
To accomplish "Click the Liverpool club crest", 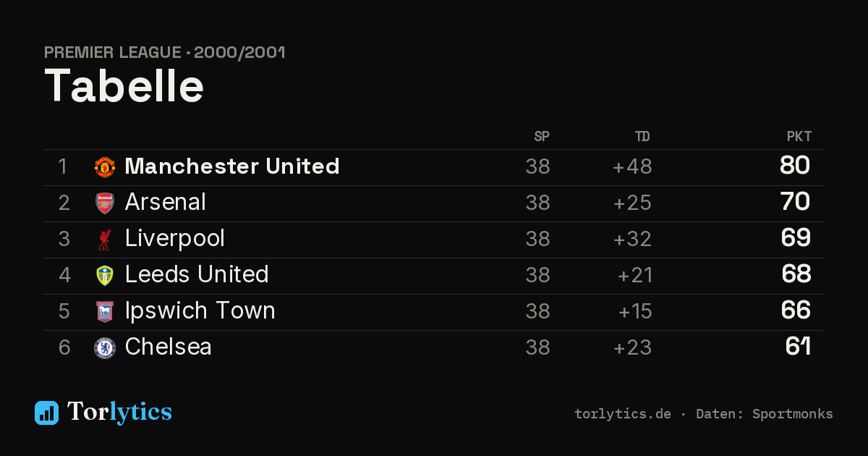I will 105,240.
